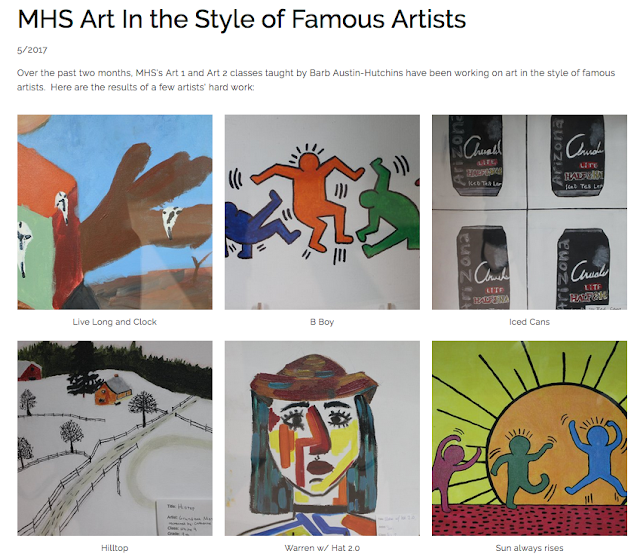This screenshot has height=560, width=640.
Task: Open the Iced Cans artwork image
Action: coord(529,212)
